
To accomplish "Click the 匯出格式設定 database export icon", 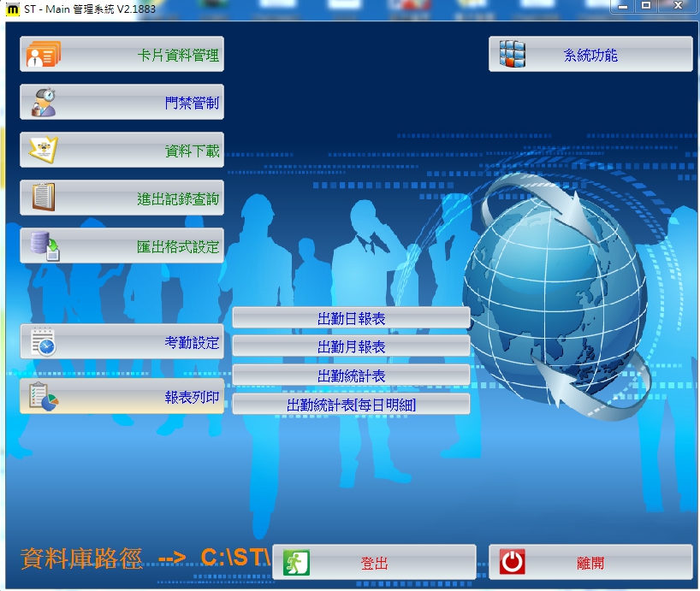I will (43, 246).
